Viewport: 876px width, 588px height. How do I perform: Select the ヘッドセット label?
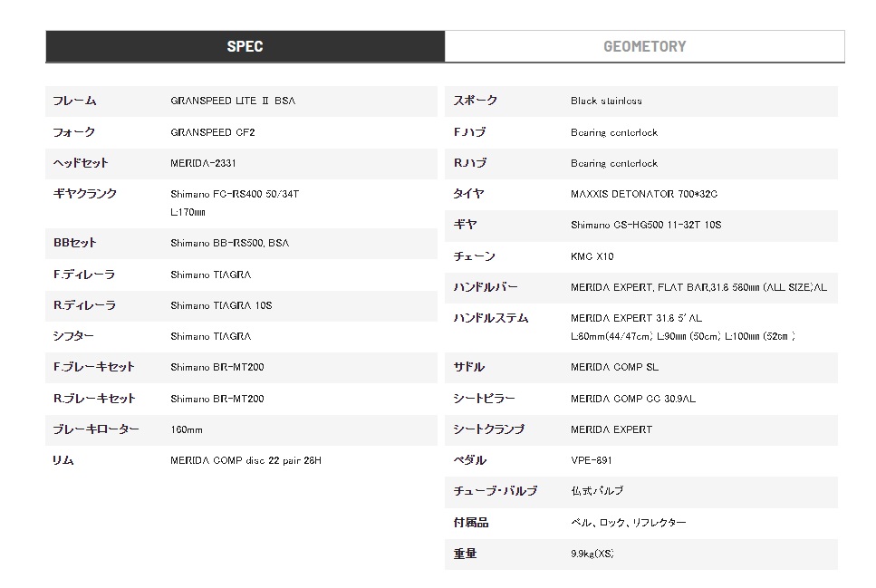(81, 163)
